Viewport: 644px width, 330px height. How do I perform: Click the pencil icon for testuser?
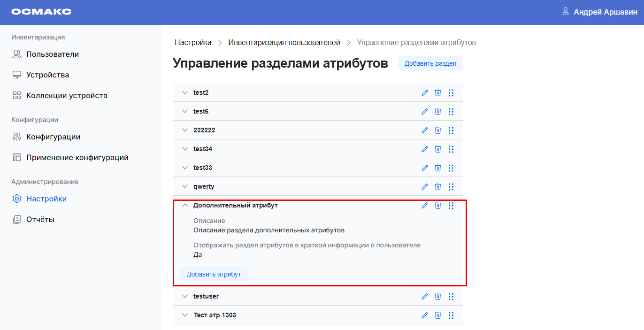[425, 297]
